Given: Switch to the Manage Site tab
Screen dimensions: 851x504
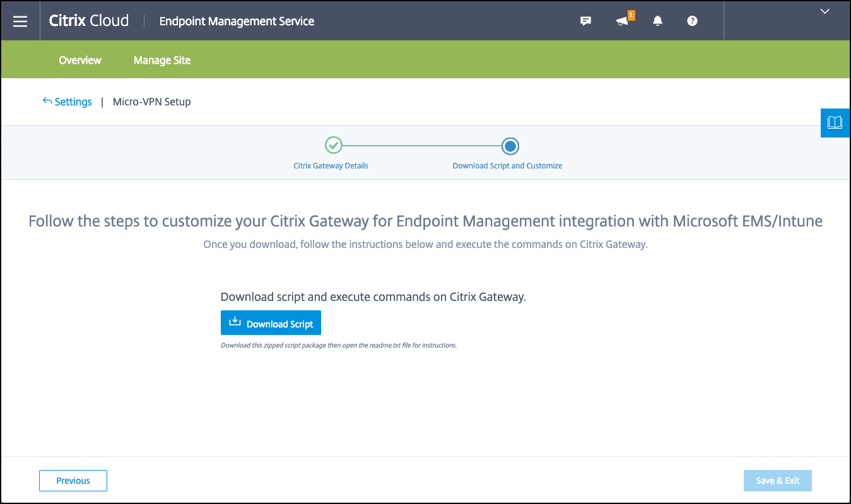Looking at the screenshot, I should (x=162, y=60).
